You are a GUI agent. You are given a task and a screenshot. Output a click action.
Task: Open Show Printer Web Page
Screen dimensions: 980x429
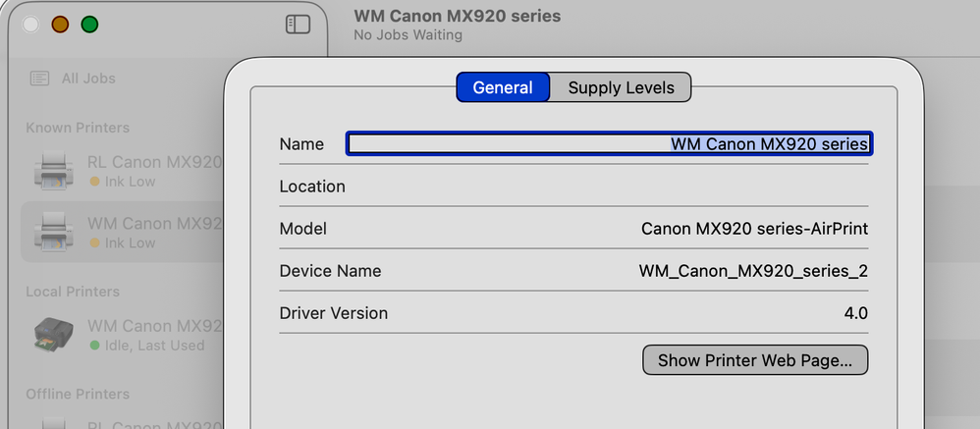point(755,360)
